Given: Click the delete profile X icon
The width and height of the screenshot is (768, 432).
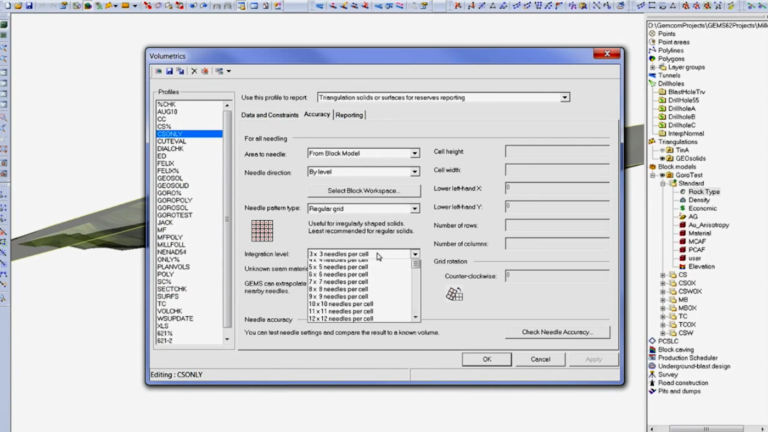Looking at the screenshot, I should [x=194, y=71].
